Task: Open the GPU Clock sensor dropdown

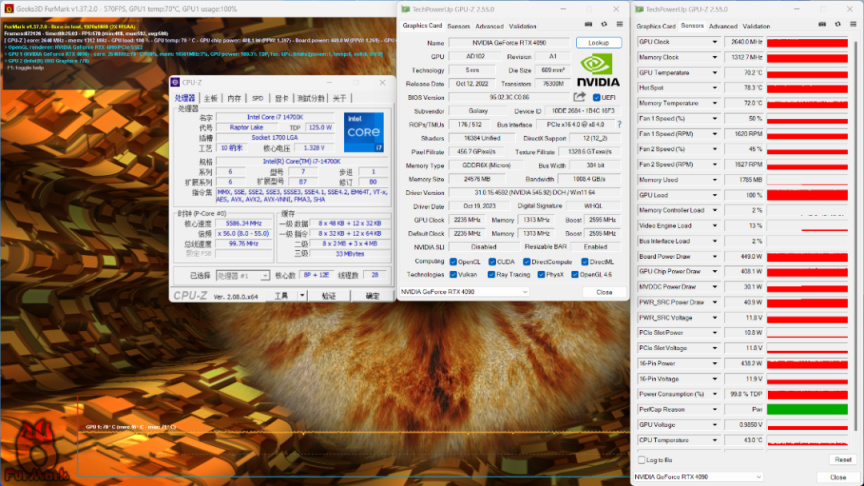Action: click(x=715, y=42)
